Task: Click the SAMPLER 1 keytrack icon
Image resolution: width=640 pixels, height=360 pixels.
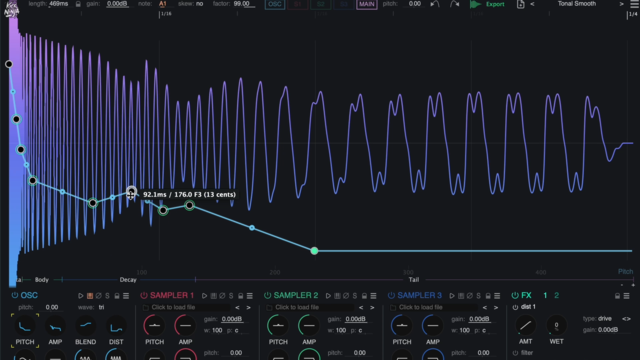Action: pyautogui.click(x=213, y=296)
